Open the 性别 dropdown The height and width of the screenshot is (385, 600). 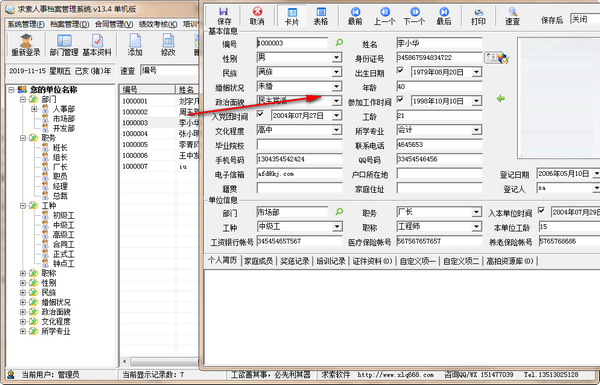pyautogui.click(x=336, y=58)
